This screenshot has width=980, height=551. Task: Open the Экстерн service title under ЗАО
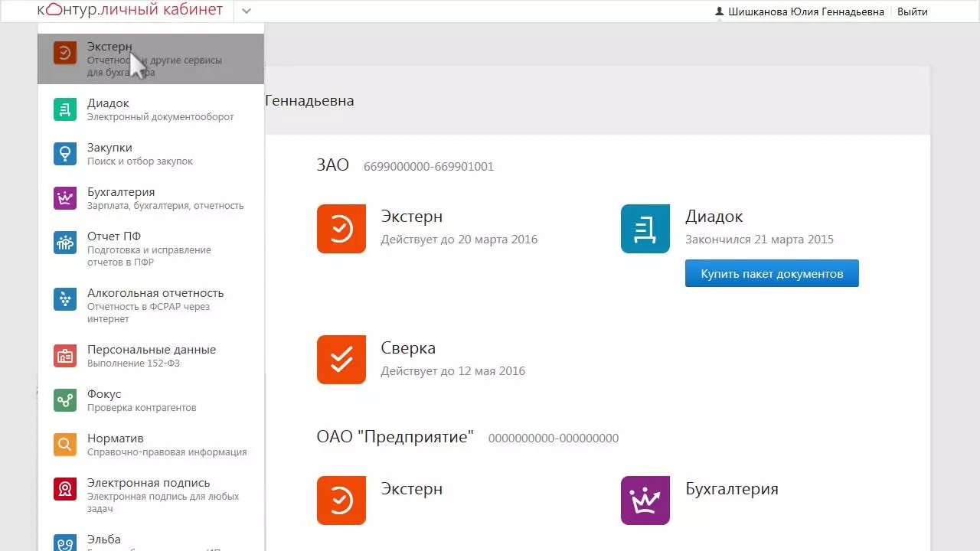(412, 217)
